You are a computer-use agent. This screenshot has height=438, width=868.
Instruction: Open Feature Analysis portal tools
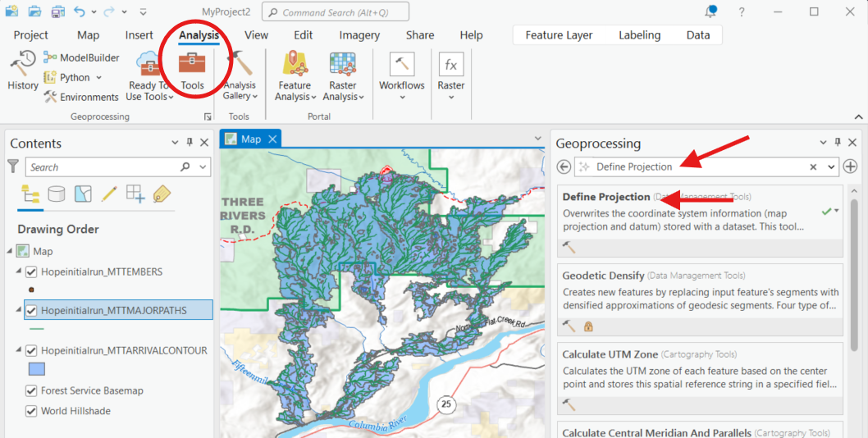coord(295,75)
